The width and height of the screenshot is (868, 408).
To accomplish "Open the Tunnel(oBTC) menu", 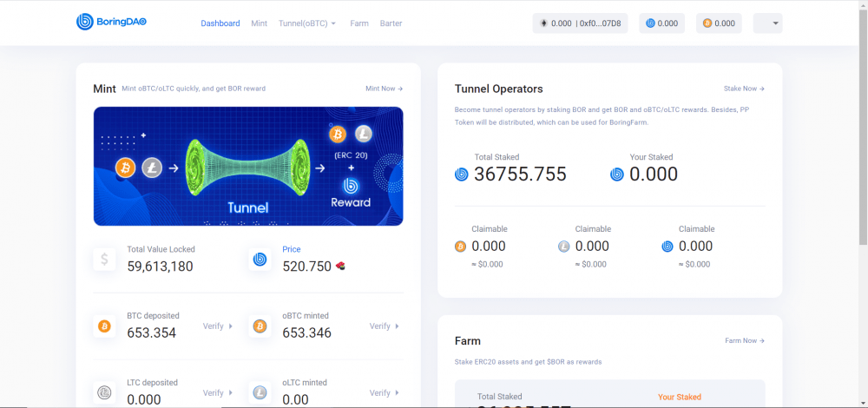I will pyautogui.click(x=307, y=23).
